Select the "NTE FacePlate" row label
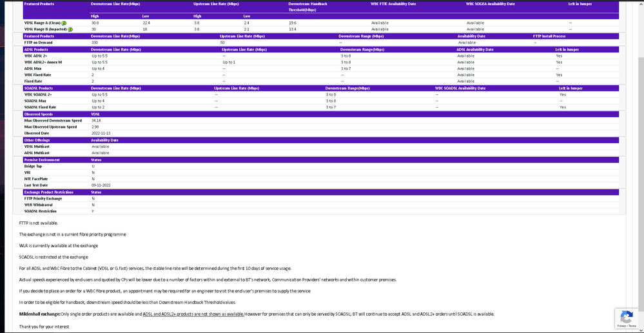The height and width of the screenshot is (333, 644). (x=36, y=179)
